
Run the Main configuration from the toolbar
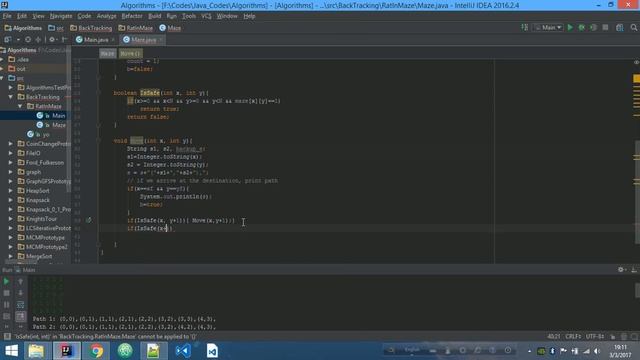point(570,28)
